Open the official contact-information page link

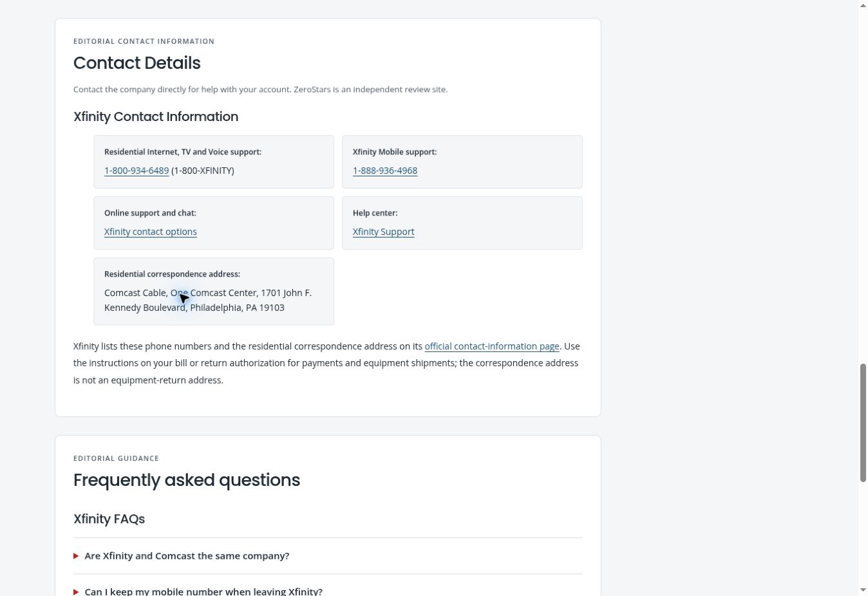[492, 346]
